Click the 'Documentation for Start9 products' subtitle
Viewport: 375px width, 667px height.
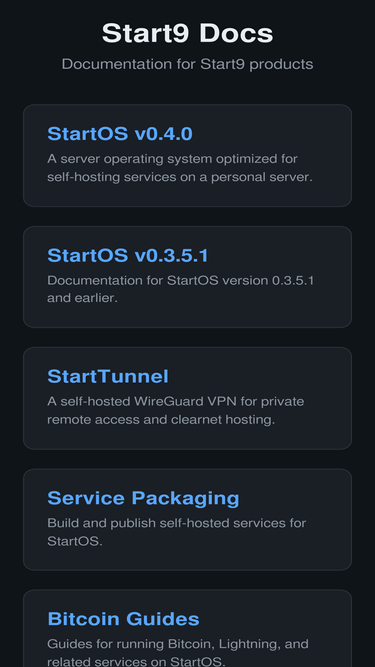coord(188,64)
